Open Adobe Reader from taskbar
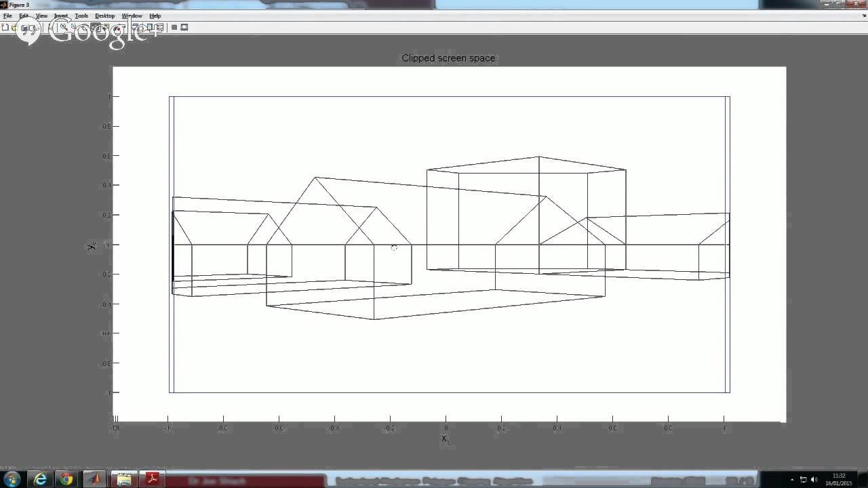 [153, 479]
